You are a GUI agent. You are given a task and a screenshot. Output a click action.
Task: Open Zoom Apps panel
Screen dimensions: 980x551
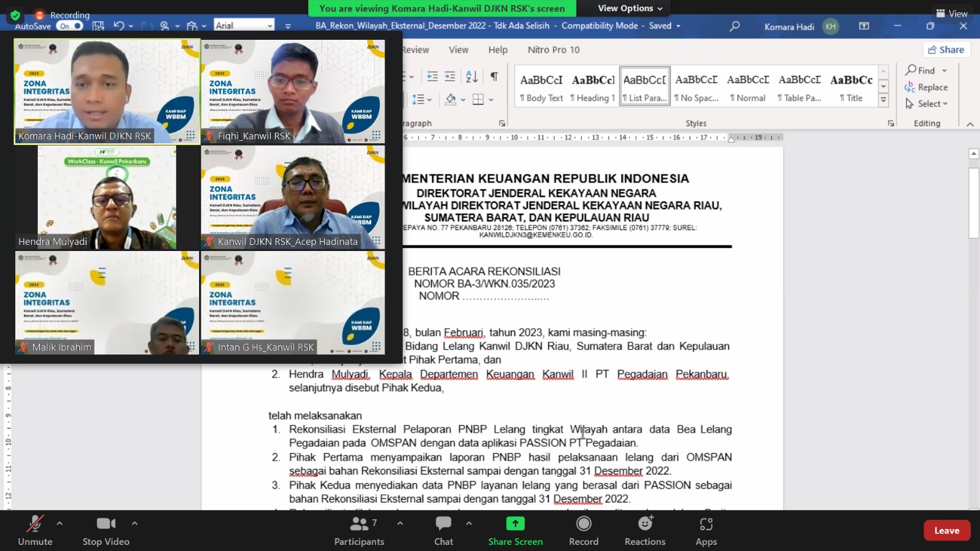[x=706, y=530]
